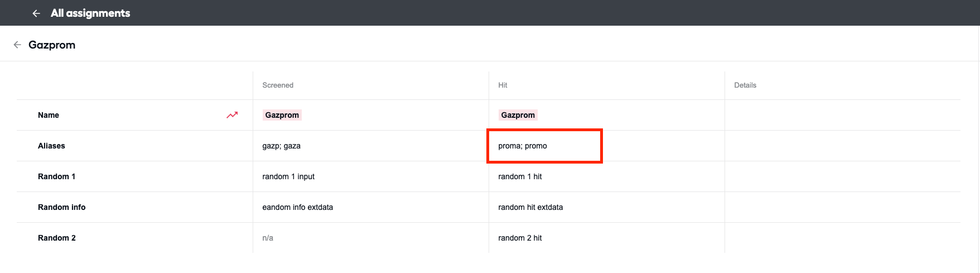Open the All assignments header link
This screenshot has height=273, width=980.
click(90, 13)
